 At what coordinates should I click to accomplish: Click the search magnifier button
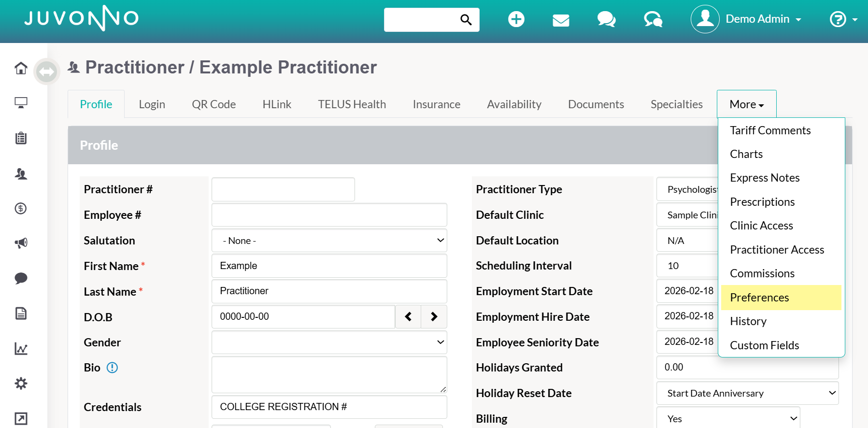pos(466,20)
